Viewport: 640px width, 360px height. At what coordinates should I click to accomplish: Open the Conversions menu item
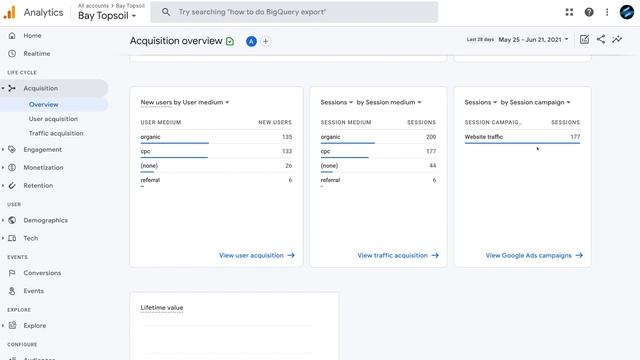pyautogui.click(x=42, y=273)
